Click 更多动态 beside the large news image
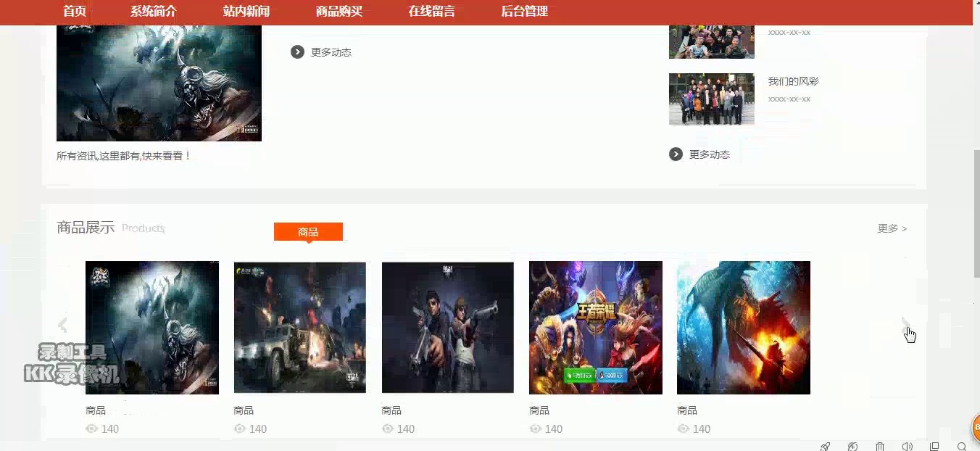Image resolution: width=980 pixels, height=451 pixels. coord(331,52)
